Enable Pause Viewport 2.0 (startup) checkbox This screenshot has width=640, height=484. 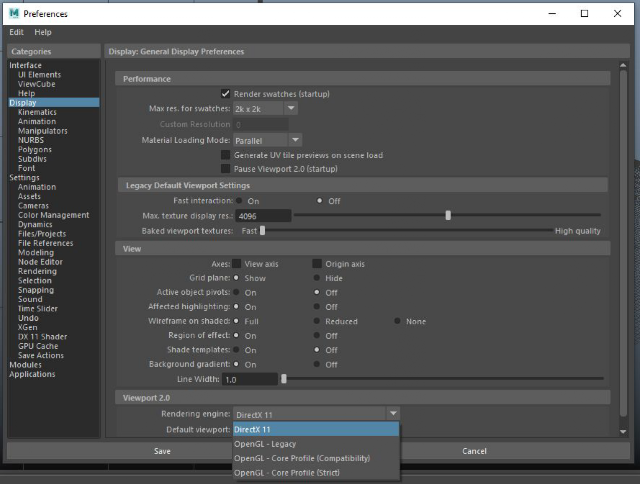coord(225,169)
